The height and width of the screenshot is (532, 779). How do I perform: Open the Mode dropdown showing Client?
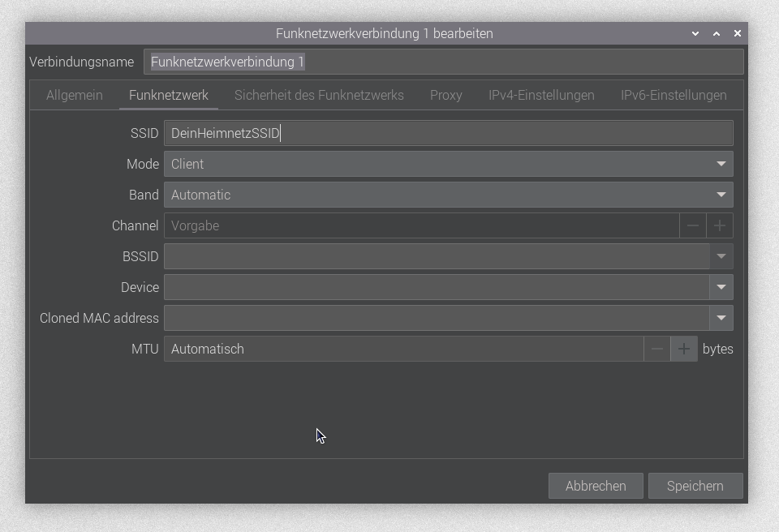(x=448, y=164)
